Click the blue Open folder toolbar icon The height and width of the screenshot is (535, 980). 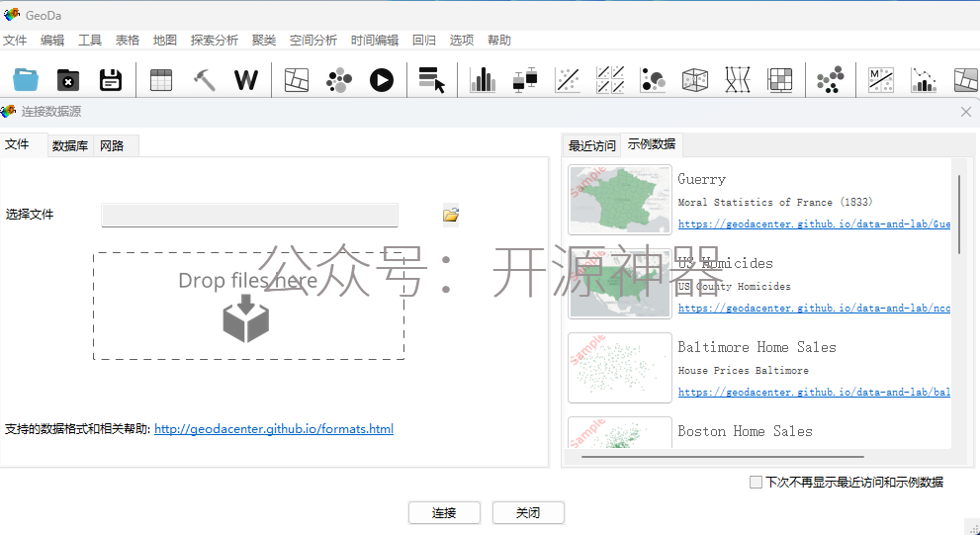pyautogui.click(x=26, y=80)
